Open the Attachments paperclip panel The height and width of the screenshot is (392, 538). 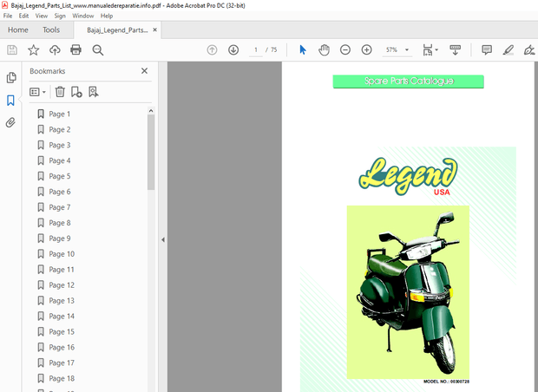pyautogui.click(x=10, y=122)
